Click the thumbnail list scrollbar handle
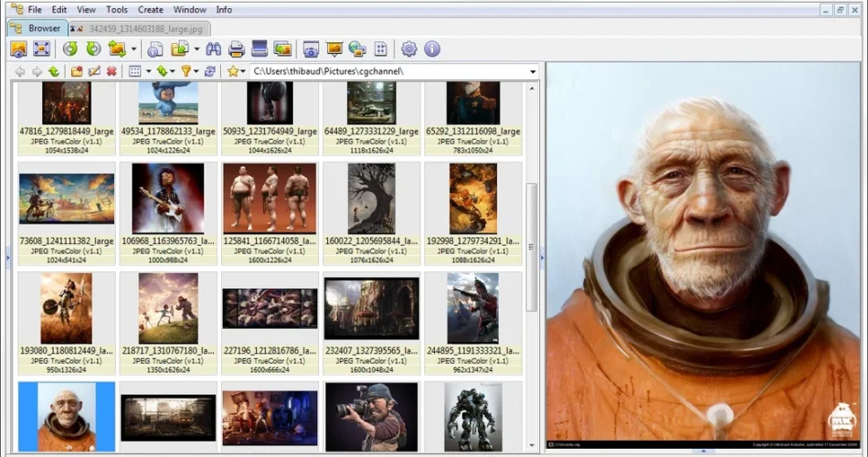 pyautogui.click(x=532, y=247)
